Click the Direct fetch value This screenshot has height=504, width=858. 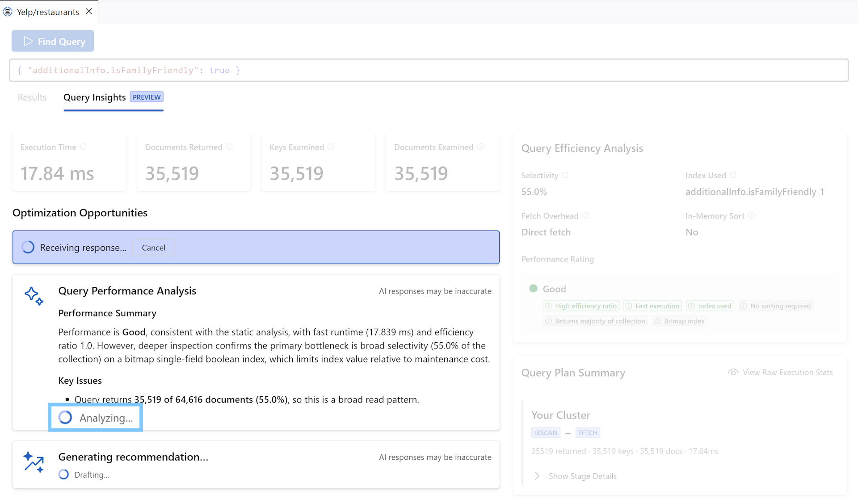pyautogui.click(x=546, y=232)
